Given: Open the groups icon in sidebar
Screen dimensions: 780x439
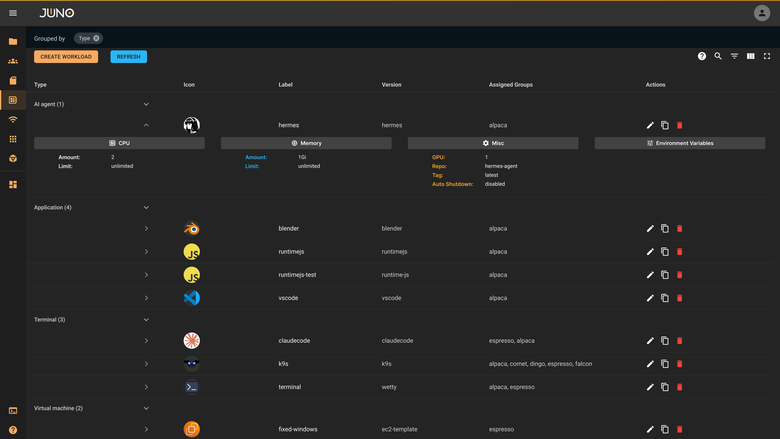Looking at the screenshot, I should tap(13, 61).
